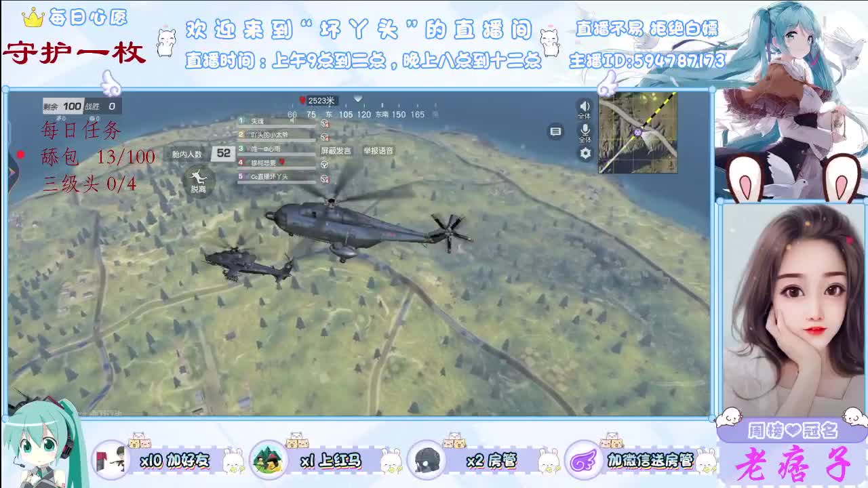Click the forest gift icon for 上红马

point(269,460)
